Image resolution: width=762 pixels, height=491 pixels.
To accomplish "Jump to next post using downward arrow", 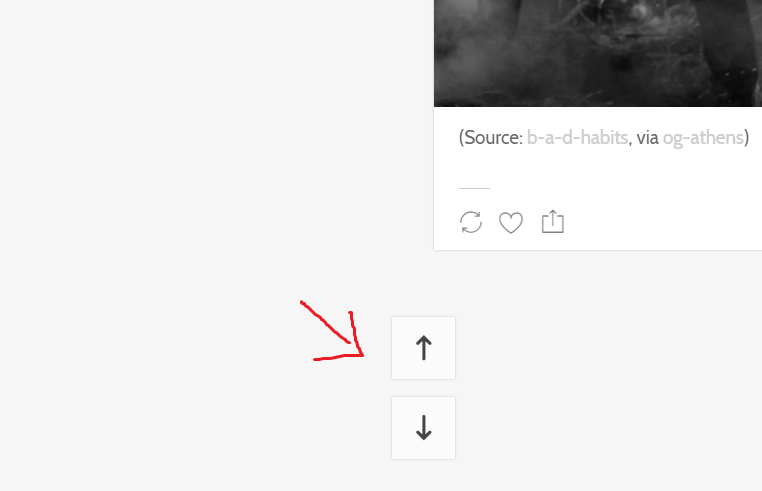I will pos(423,428).
